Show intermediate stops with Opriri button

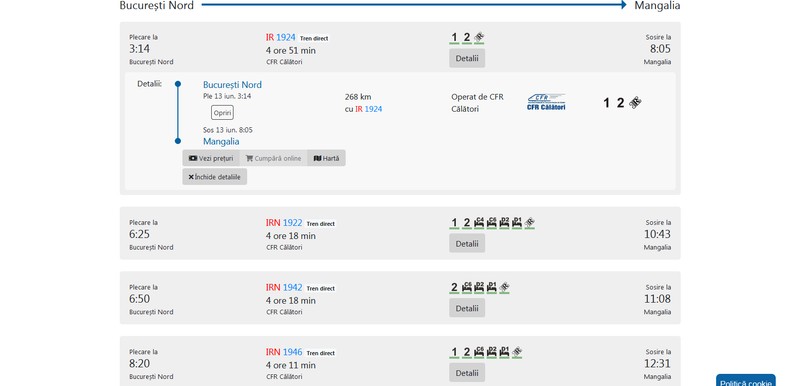[222, 113]
